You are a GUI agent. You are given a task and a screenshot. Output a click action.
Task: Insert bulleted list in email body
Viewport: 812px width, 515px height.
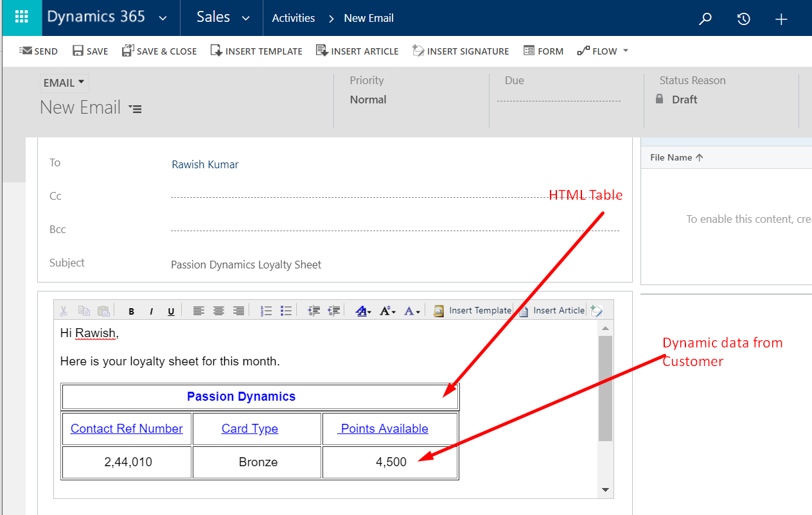[287, 311]
